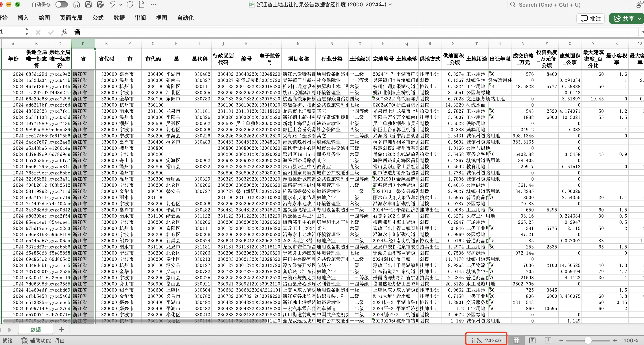Click the Undo arrow icon
Image resolution: width=644 pixels, height=345 pixels.
tap(112, 4)
